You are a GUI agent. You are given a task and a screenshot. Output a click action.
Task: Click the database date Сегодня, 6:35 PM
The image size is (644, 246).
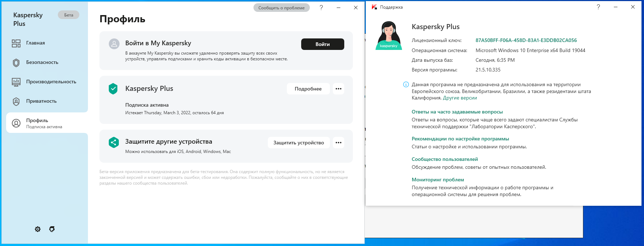click(495, 60)
